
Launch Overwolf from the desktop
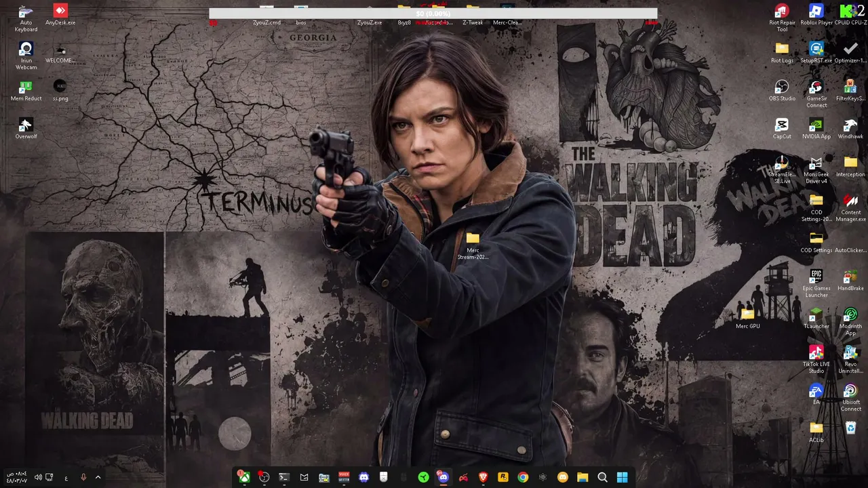point(26,129)
